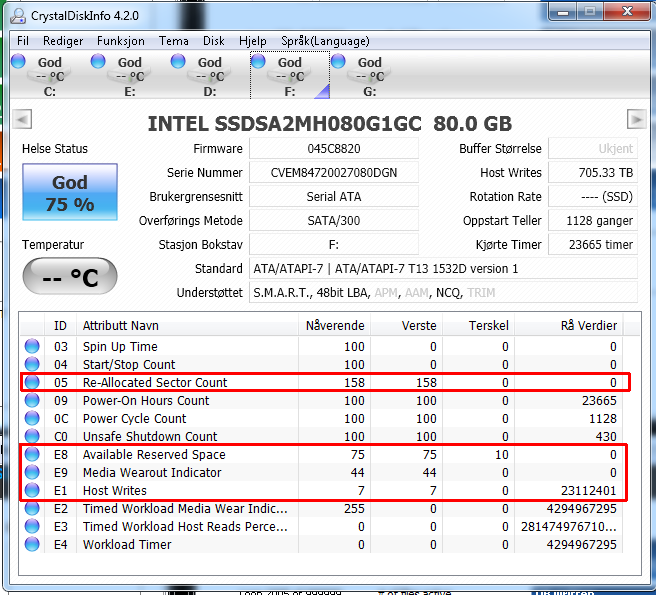The width and height of the screenshot is (656, 595).
Task: Click the blue status orb for drive G:
Action: [338, 61]
